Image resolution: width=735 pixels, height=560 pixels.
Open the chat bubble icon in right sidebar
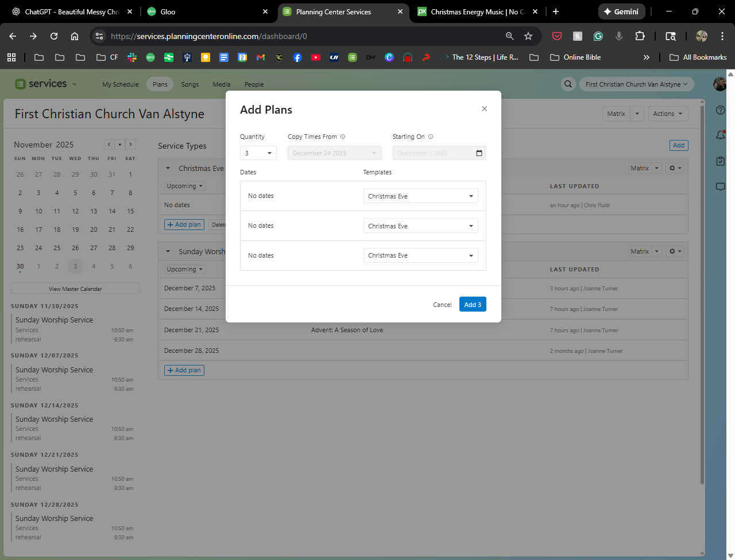pos(721,186)
